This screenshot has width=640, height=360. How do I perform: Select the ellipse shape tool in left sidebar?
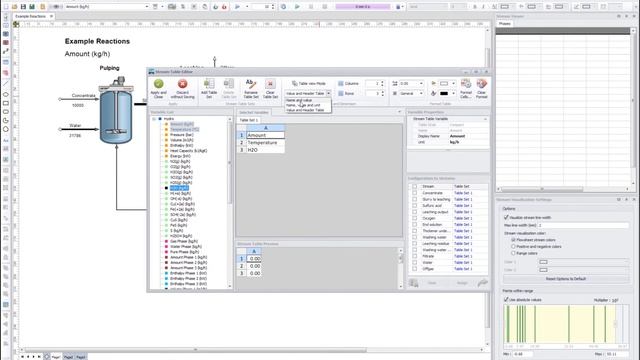(x=6, y=94)
